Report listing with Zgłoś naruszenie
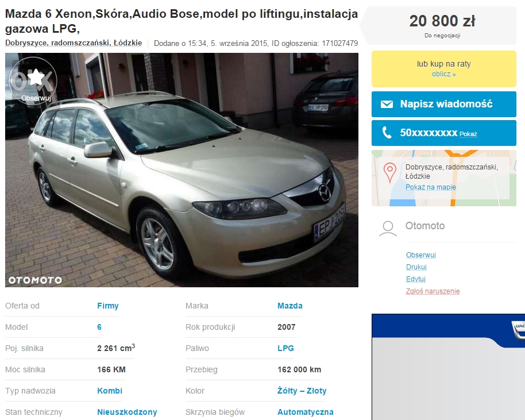The image size is (525, 420). tap(433, 291)
